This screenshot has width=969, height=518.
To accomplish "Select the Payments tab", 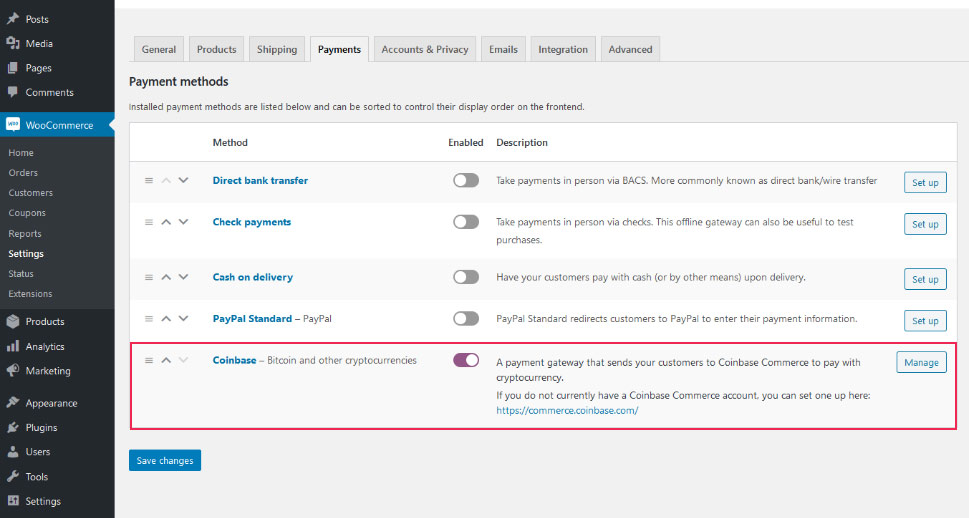I will click(339, 49).
